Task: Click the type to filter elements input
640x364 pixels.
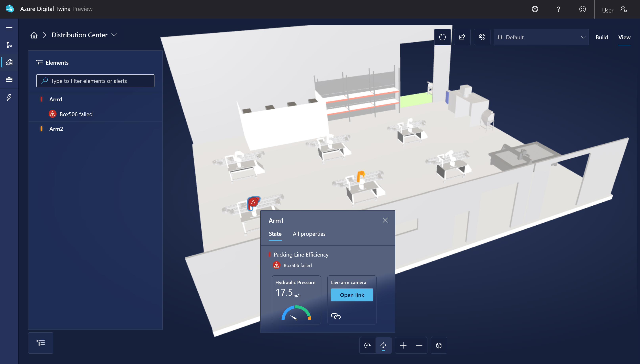Action: tap(95, 80)
